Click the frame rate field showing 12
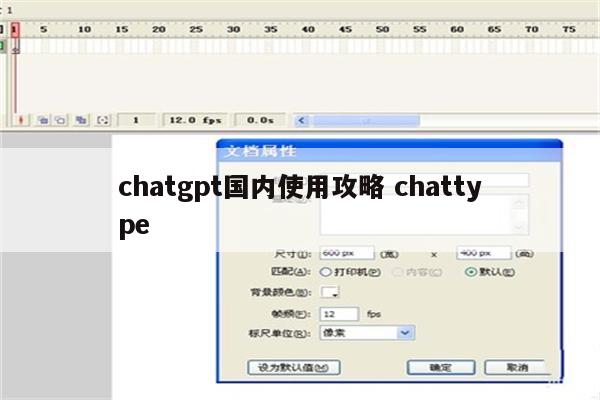Image resolution: width=600 pixels, height=400 pixels. tap(339, 314)
